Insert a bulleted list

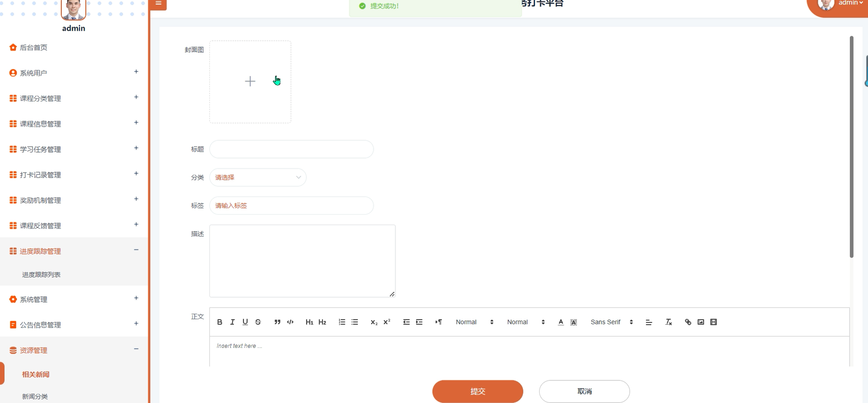(355, 322)
